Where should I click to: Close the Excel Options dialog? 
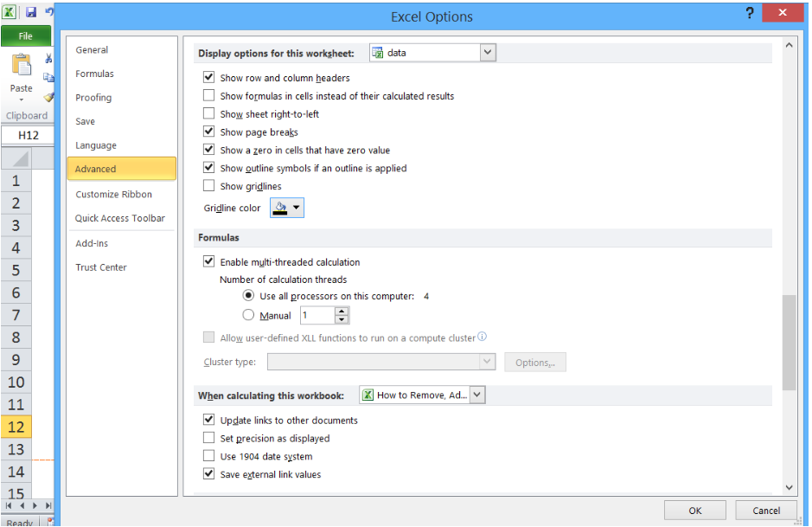(783, 12)
